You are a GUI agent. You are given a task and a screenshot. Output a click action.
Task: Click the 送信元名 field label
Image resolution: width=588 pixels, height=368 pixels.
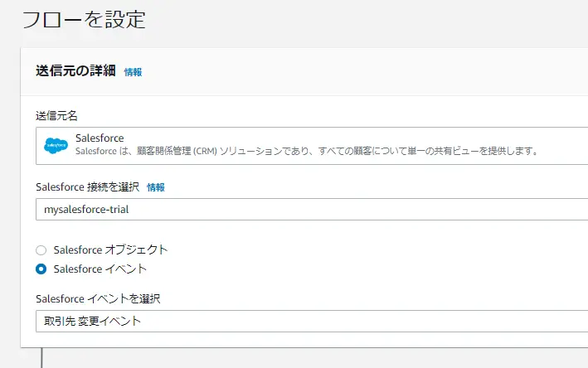tap(56, 116)
